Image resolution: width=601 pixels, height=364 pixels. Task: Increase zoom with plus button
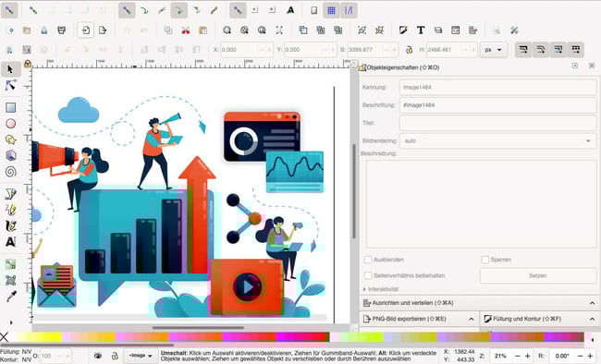pos(528,356)
